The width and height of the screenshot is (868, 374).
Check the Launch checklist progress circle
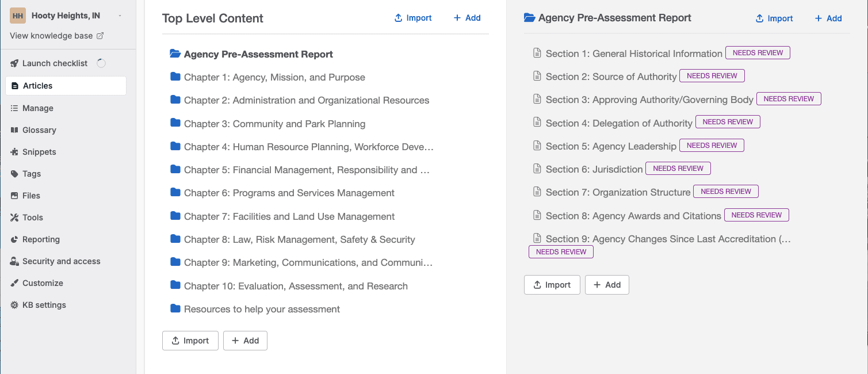pos(102,63)
